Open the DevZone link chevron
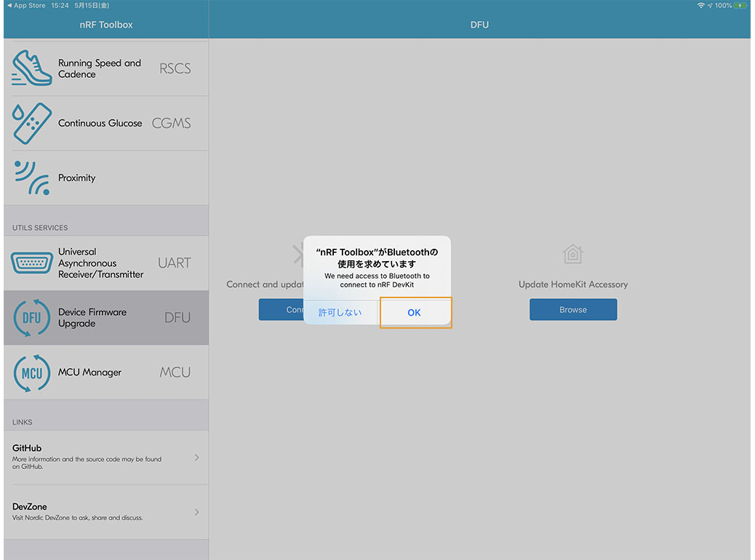Image resolution: width=755 pixels, height=560 pixels. click(x=196, y=512)
